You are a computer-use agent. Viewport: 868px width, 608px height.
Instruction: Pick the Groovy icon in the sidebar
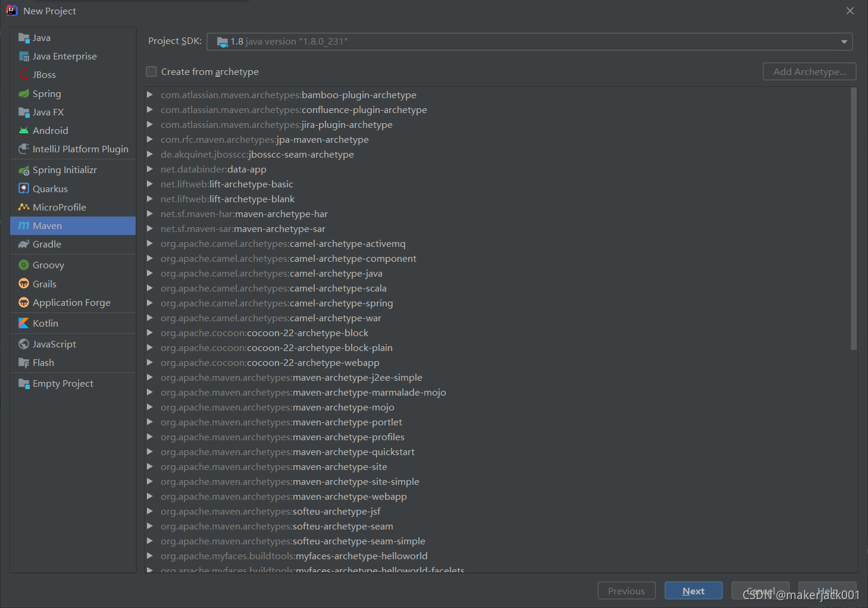point(24,265)
